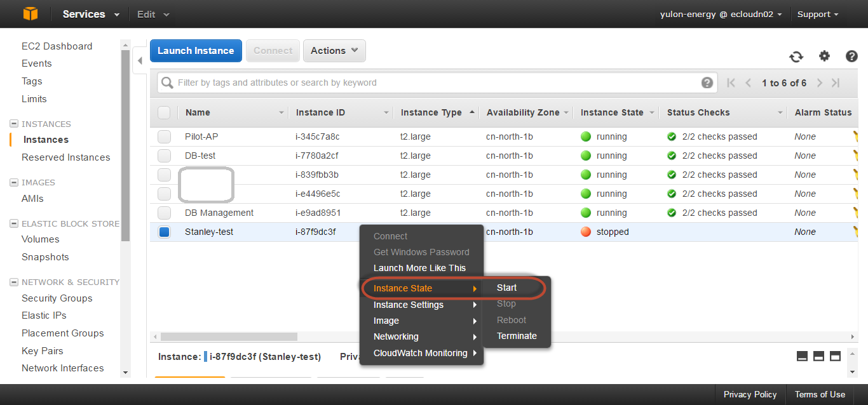Collapse the left navigation pane arrow
Image resolution: width=868 pixels, height=405 pixels.
140,62
